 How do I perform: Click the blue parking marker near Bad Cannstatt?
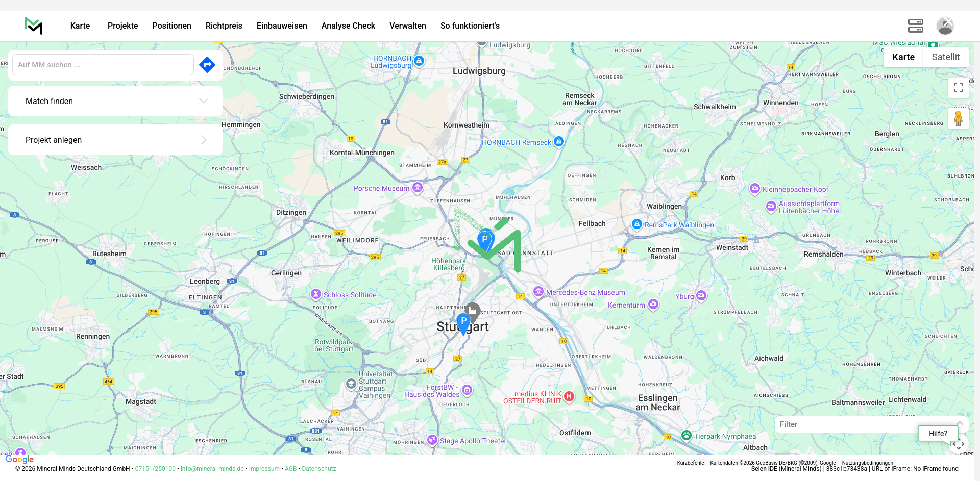tap(485, 239)
